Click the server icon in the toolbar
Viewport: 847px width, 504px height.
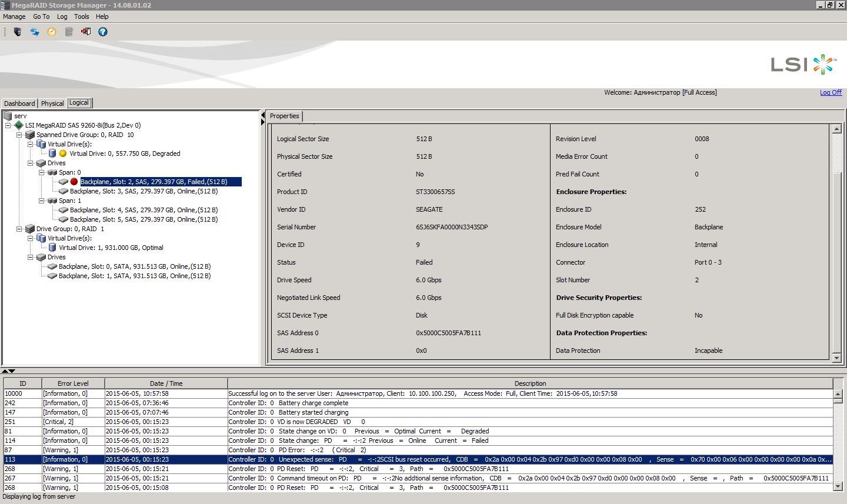(18, 32)
